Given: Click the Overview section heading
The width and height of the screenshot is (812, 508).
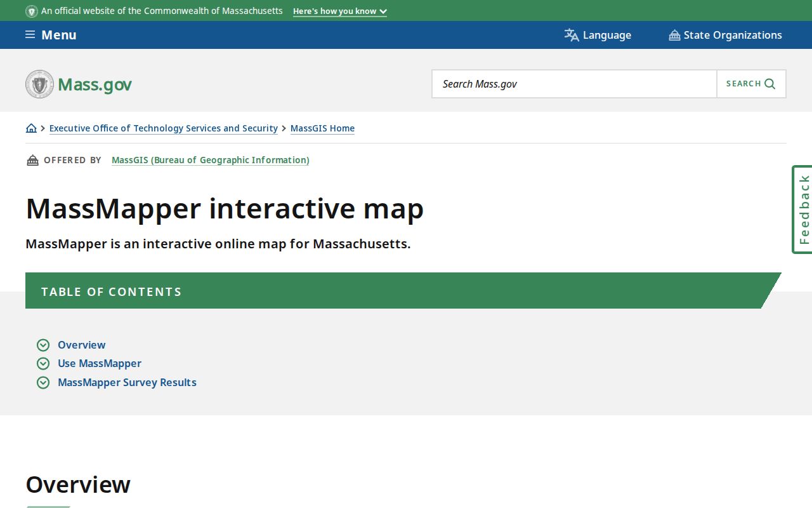Looking at the screenshot, I should [x=78, y=485].
